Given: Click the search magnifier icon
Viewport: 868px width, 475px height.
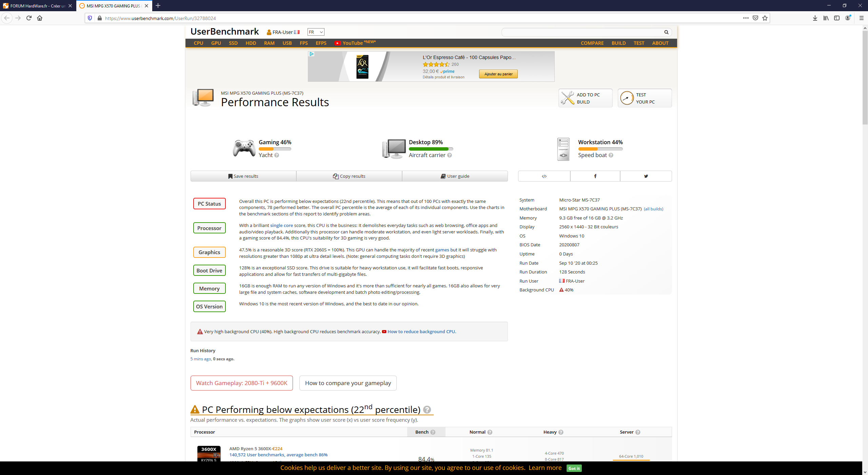Looking at the screenshot, I should [x=666, y=32].
